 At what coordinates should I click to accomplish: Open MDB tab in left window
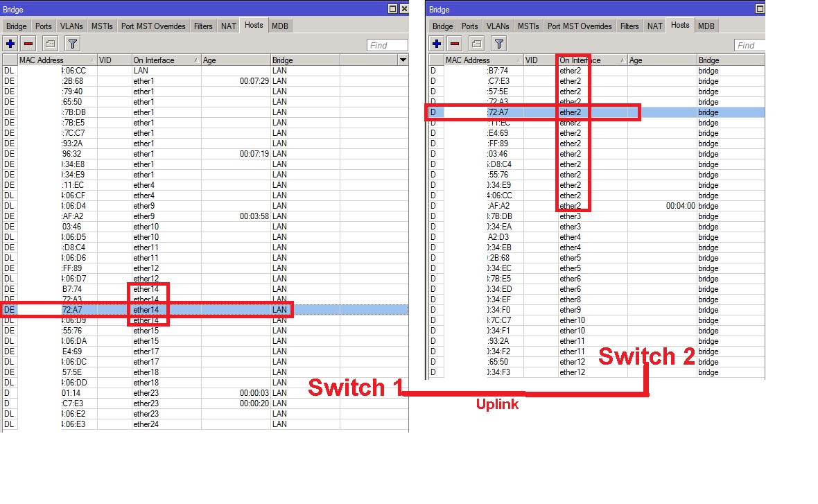click(280, 26)
